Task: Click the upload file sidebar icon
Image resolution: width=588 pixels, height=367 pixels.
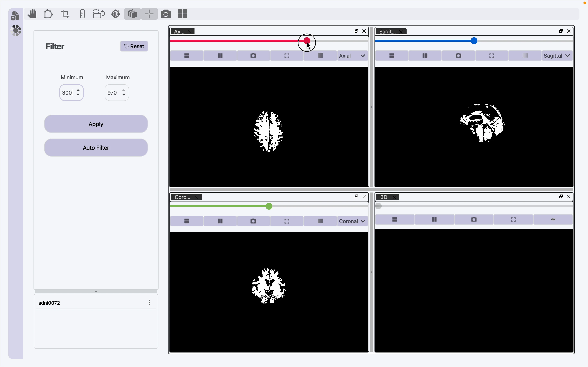Action: 15,16
